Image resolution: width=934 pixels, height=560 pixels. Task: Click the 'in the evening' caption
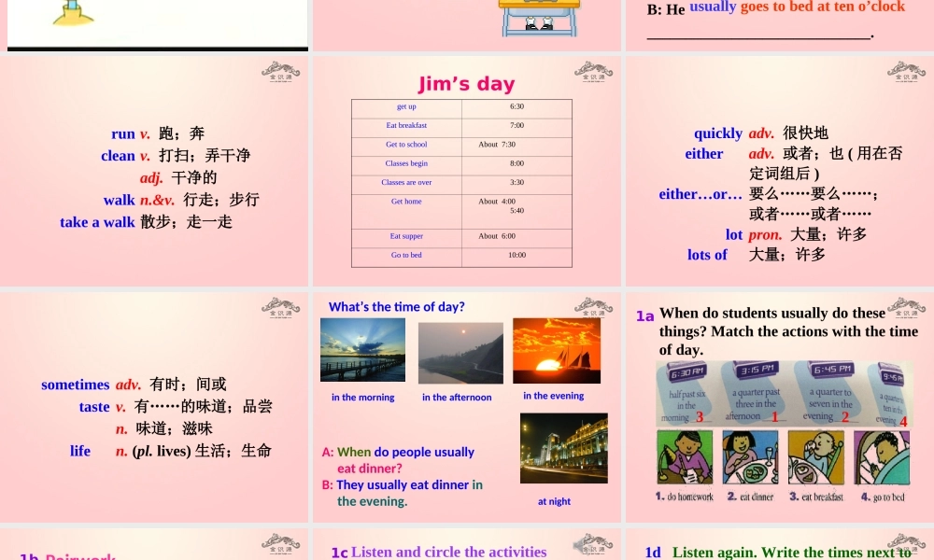click(x=553, y=395)
